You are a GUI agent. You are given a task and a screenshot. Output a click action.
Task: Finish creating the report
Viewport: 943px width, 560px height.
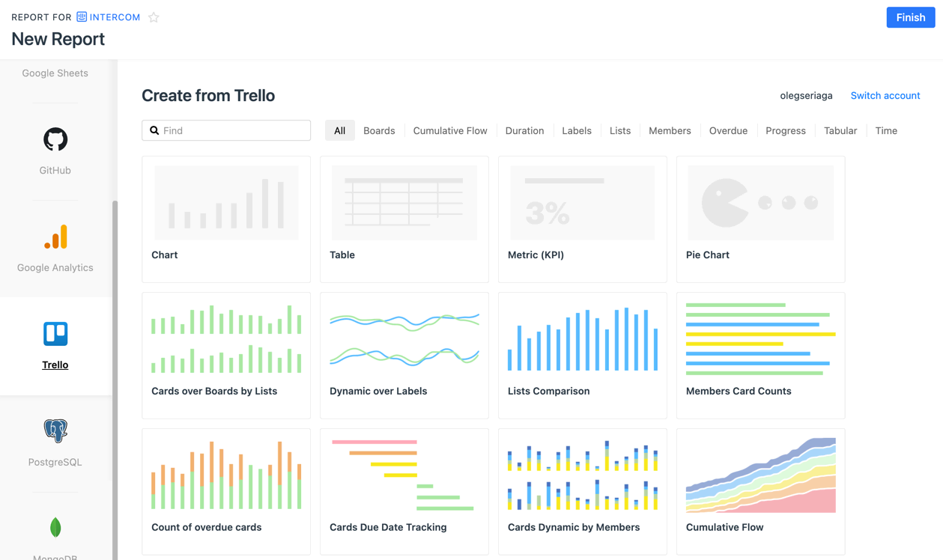911,17
